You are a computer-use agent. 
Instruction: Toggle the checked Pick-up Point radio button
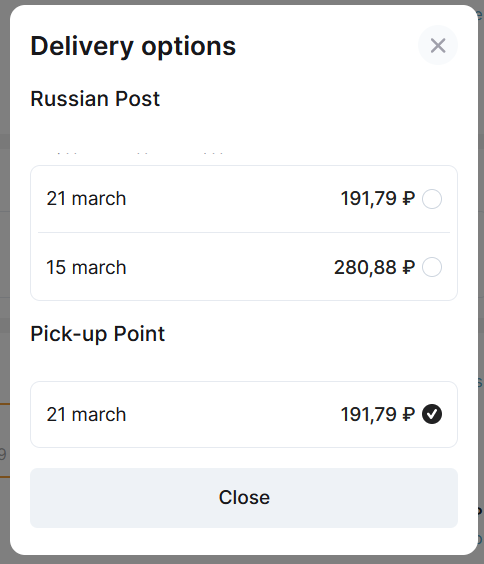coord(432,414)
